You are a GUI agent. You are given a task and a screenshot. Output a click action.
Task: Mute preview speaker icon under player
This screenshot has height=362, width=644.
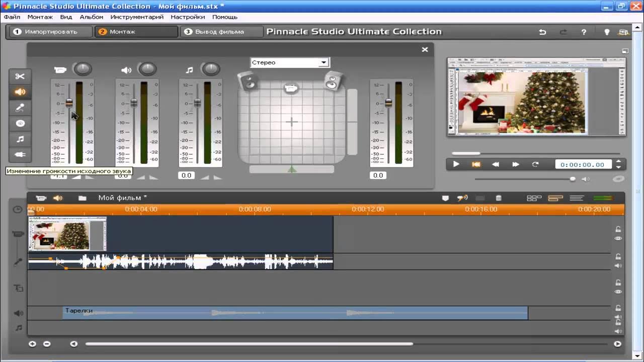pos(586,179)
